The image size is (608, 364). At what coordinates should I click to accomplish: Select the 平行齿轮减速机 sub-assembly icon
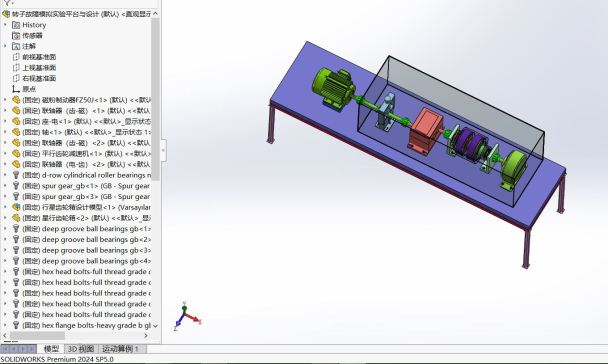16,154
